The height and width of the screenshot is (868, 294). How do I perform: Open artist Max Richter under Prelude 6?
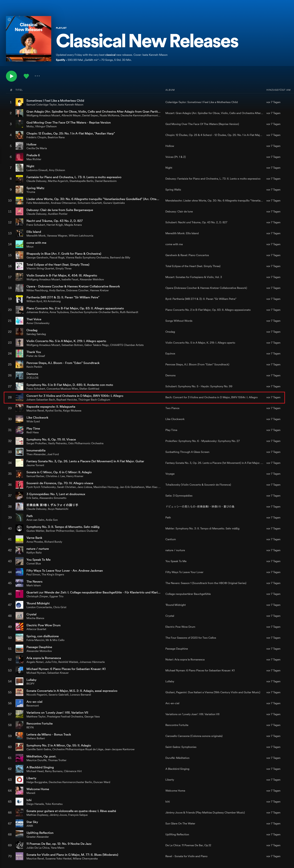coord(34,159)
